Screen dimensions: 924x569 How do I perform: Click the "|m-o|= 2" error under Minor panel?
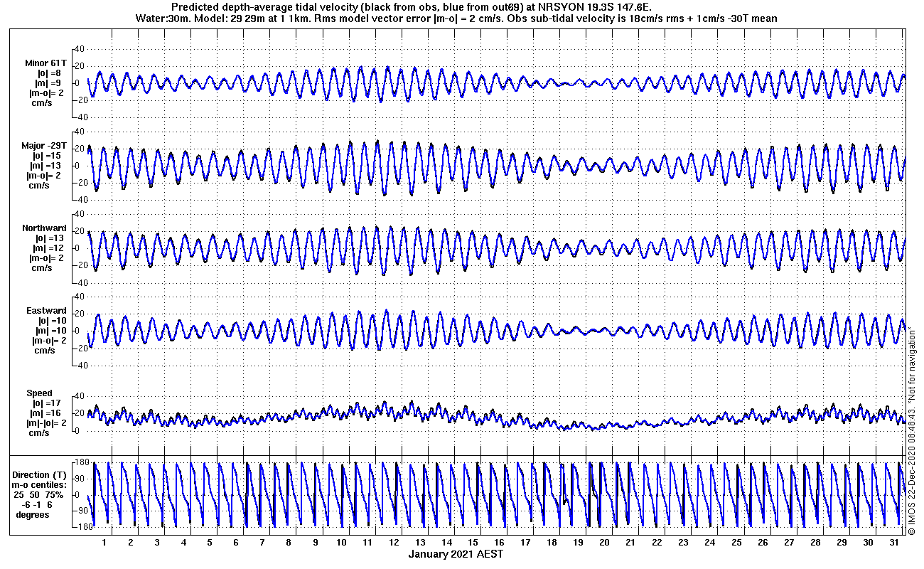click(x=46, y=93)
